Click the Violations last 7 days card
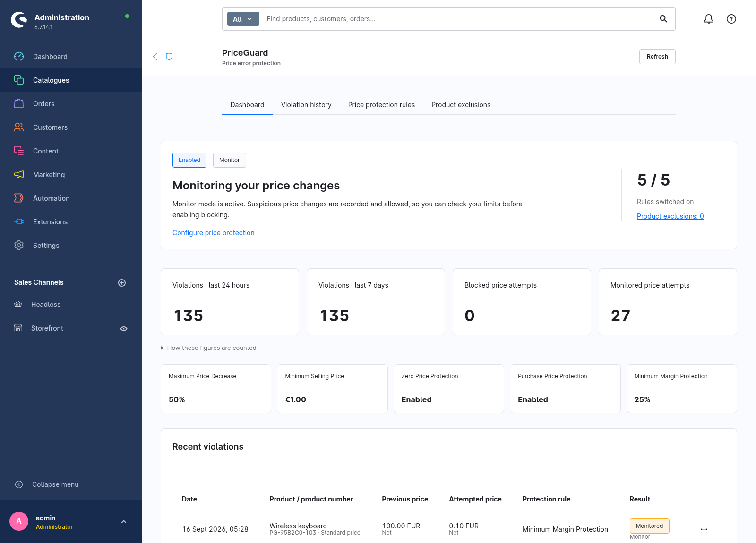756x543 pixels. pos(376,302)
